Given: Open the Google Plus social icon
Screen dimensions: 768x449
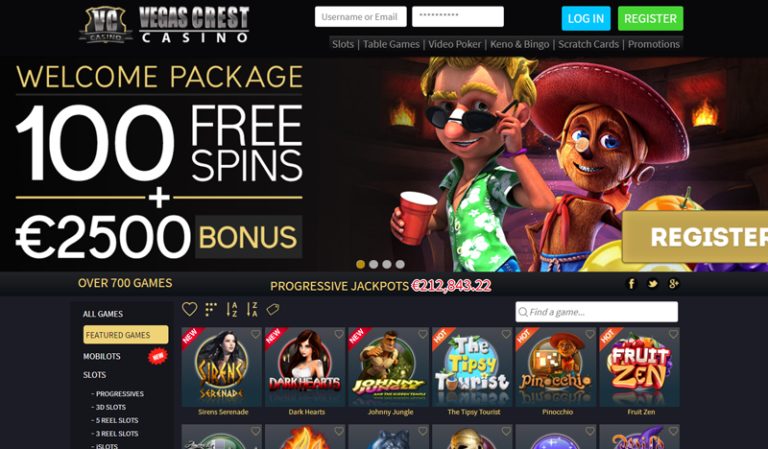Looking at the screenshot, I should 673,284.
